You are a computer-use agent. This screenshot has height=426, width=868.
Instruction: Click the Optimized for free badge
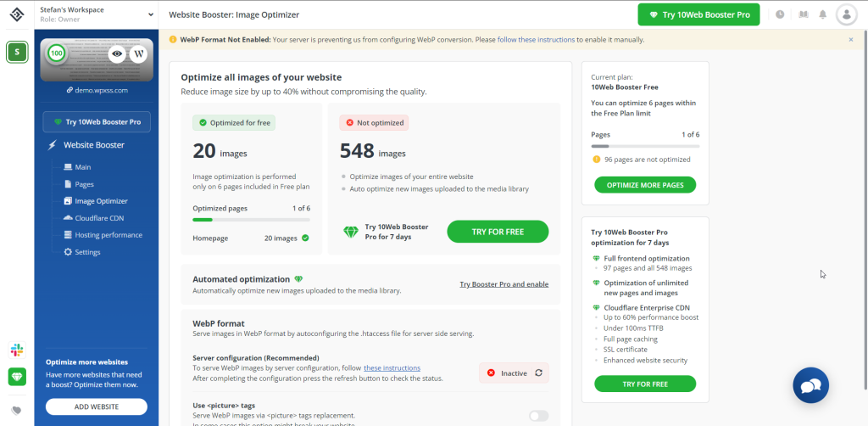(234, 123)
